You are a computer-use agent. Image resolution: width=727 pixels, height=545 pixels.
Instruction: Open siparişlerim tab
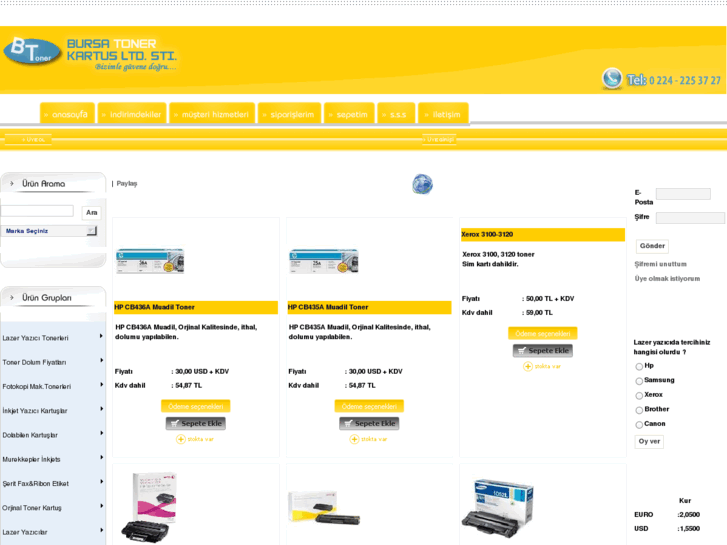pyautogui.click(x=289, y=113)
